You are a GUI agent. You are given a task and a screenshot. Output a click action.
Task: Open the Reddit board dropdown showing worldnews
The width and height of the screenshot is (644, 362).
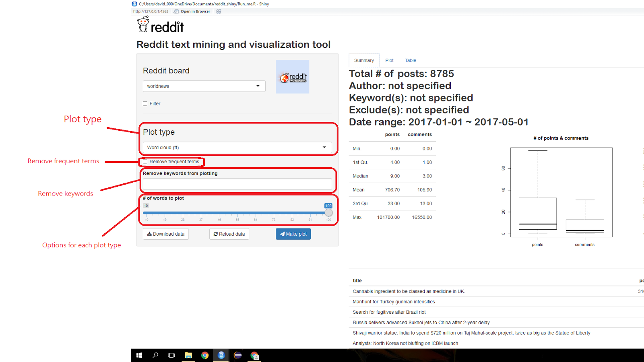[x=204, y=86]
